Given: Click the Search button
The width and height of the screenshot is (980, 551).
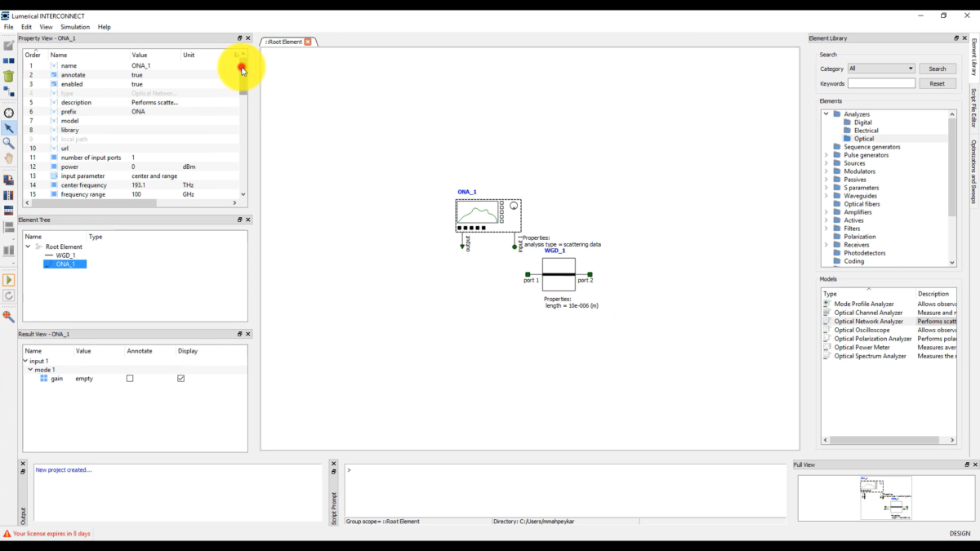Looking at the screenshot, I should (938, 69).
